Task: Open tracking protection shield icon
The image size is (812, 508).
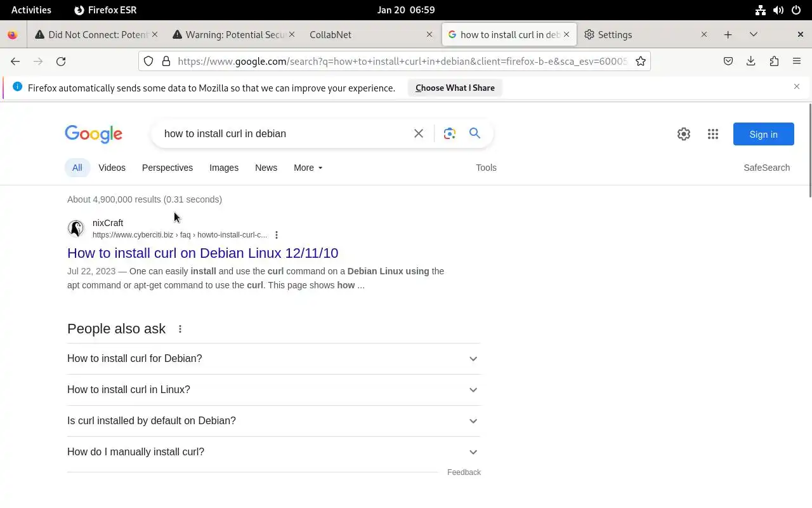Action: coord(148,61)
